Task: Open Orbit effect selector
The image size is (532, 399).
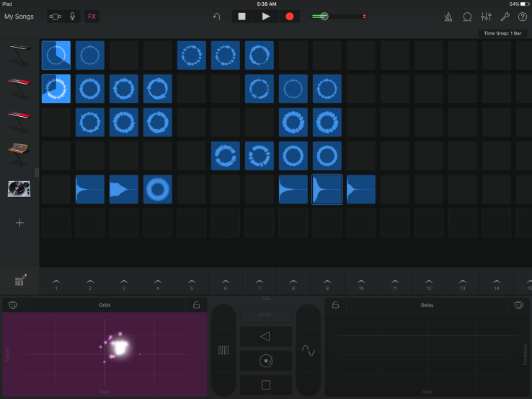Action: pyautogui.click(x=105, y=305)
